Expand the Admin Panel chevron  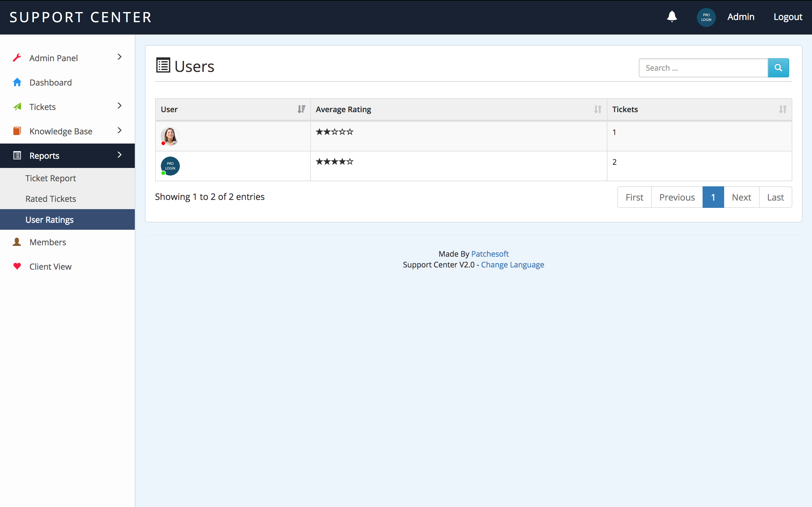(x=120, y=57)
